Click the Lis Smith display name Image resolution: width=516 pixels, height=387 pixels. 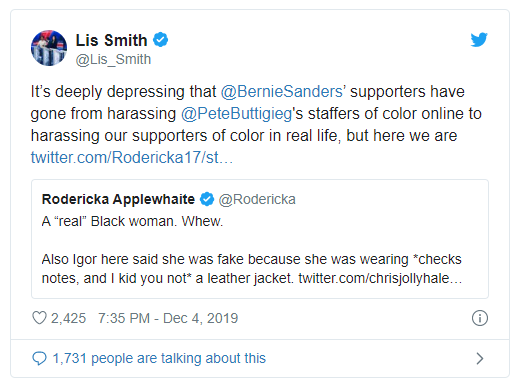(x=111, y=40)
